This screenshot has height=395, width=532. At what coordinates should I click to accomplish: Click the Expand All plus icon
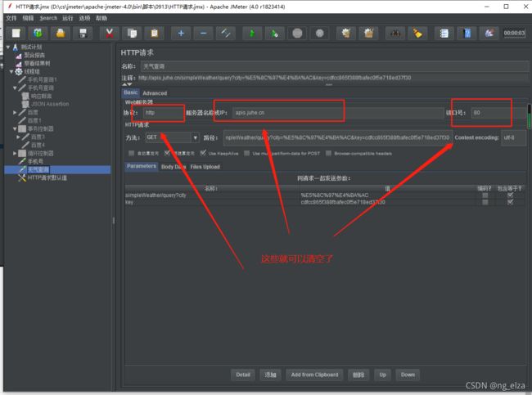[x=181, y=34]
